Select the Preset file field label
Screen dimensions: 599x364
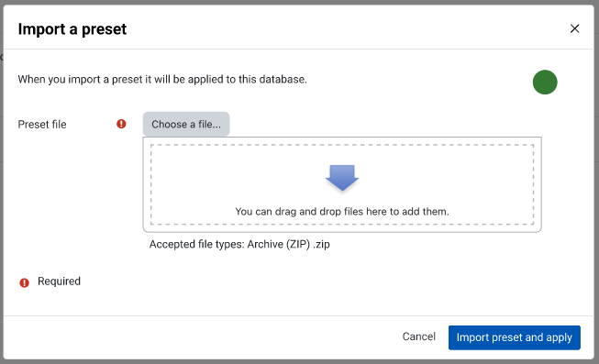click(42, 124)
